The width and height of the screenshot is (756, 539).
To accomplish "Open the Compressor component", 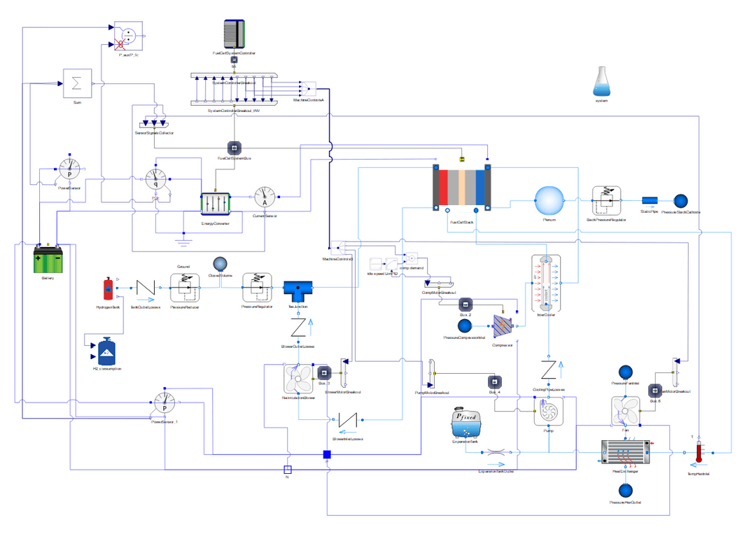I will click(501, 326).
